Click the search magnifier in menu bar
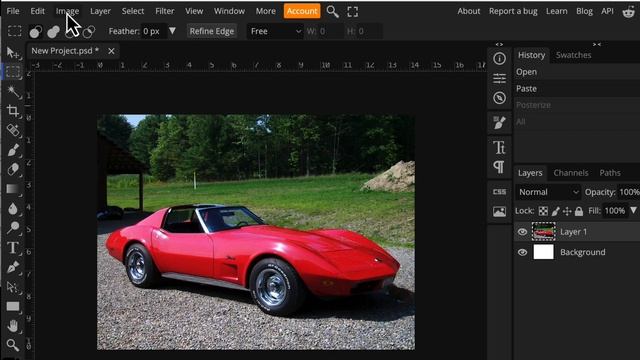Image resolution: width=640 pixels, height=360 pixels. click(x=333, y=11)
